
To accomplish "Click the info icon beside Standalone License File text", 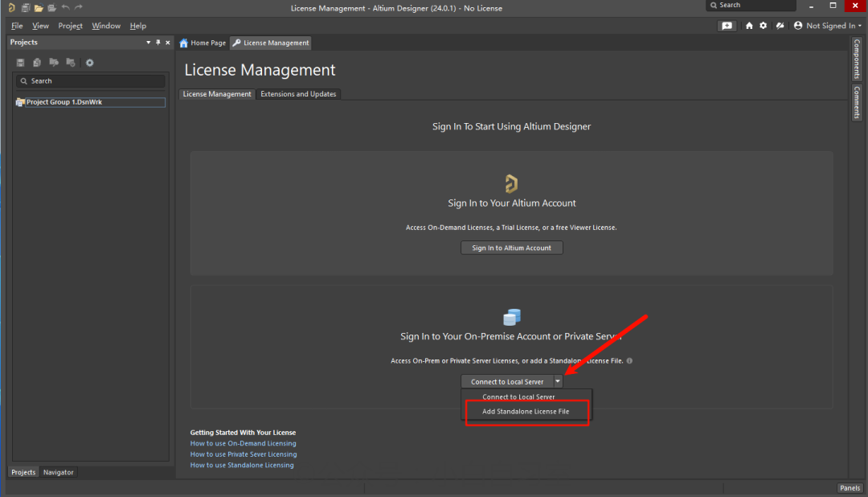I will (629, 361).
